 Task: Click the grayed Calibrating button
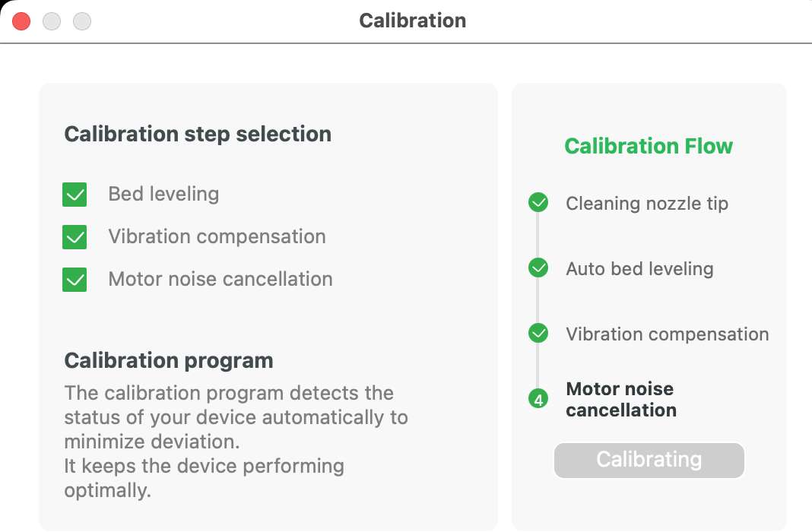(649, 460)
